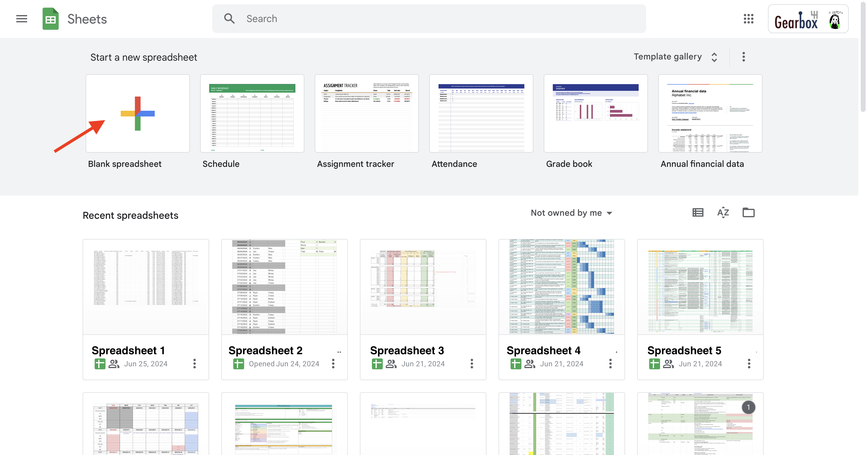Choose the Schedule template
Viewport: 868px width, 455px height.
point(252,114)
